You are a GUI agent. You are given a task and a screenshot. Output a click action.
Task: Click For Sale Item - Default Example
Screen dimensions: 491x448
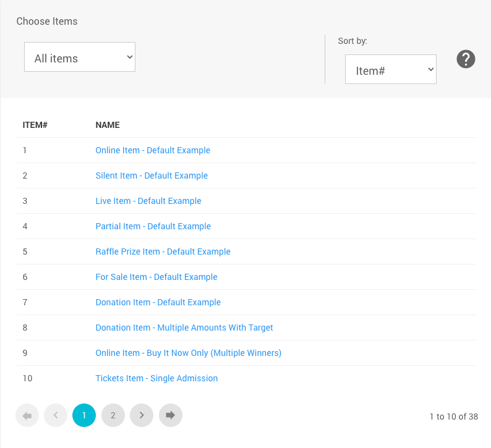[156, 277]
